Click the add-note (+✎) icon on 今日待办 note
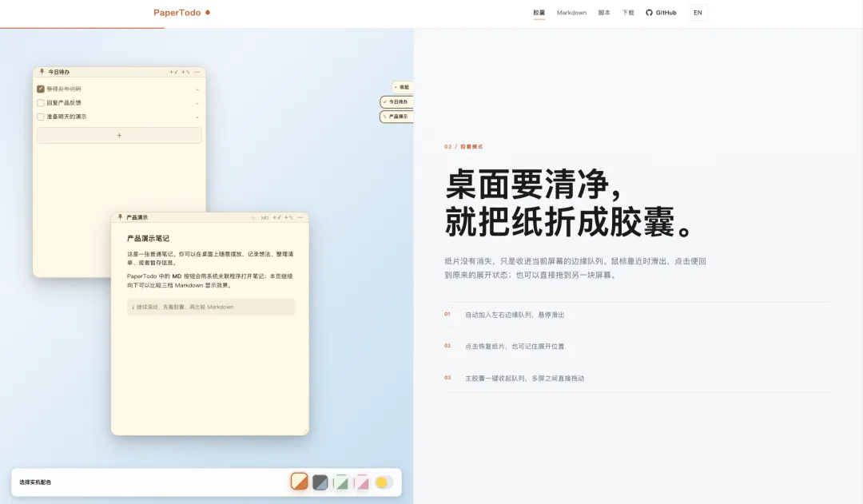Viewport: 863px width, 504px height. tap(185, 72)
